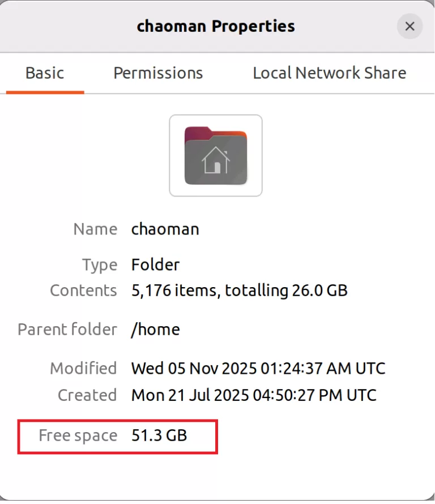Click the Created date value
Image resolution: width=435 pixels, height=504 pixels.
(253, 395)
